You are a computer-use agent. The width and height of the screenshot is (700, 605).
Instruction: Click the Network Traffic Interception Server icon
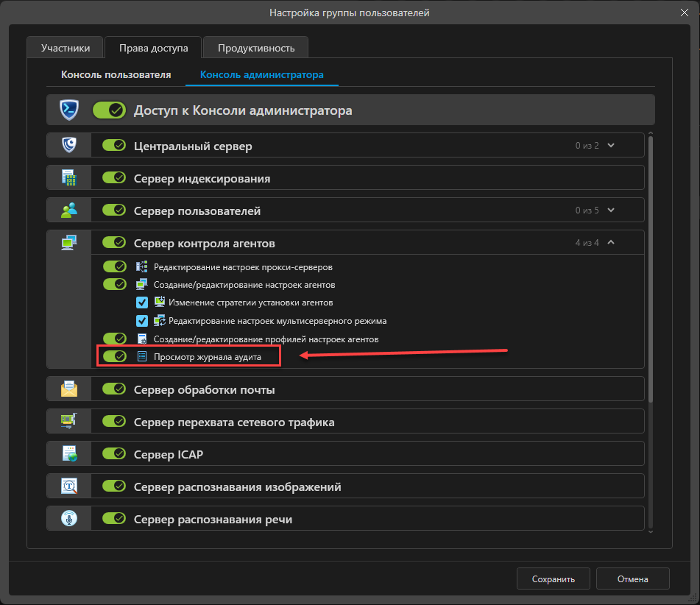(69, 422)
